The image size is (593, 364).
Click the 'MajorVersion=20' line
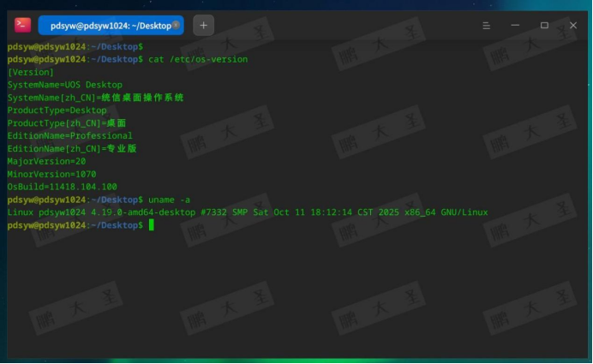(46, 161)
